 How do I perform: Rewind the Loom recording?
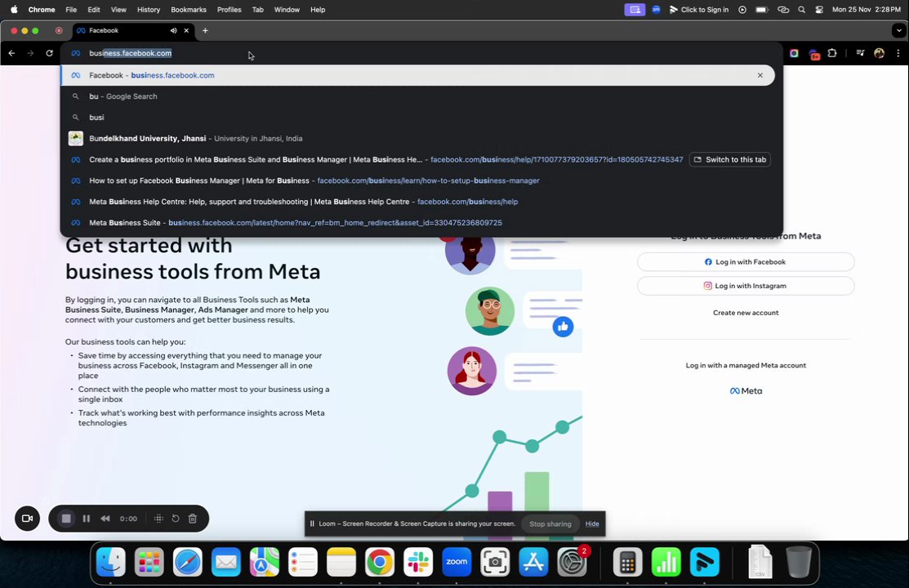[105, 519]
